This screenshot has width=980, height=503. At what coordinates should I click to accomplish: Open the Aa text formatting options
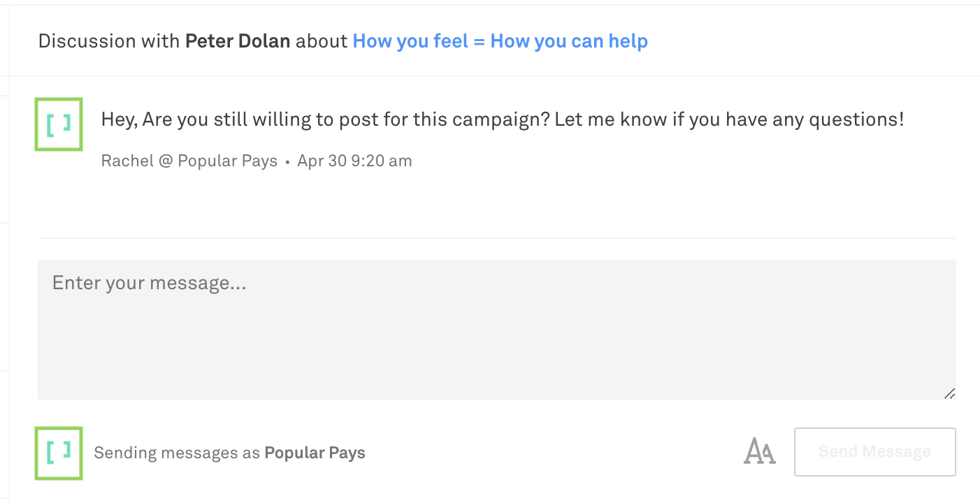click(x=760, y=451)
